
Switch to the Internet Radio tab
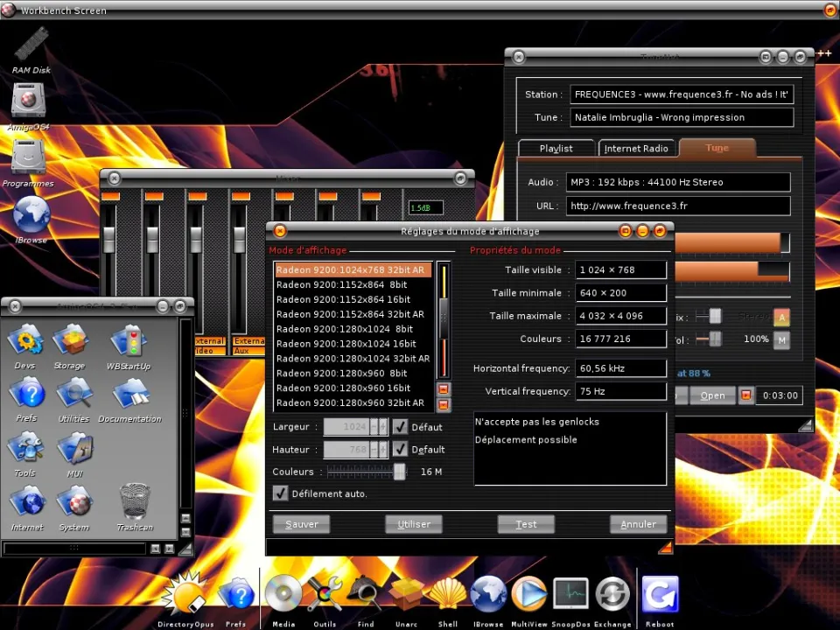pos(636,149)
